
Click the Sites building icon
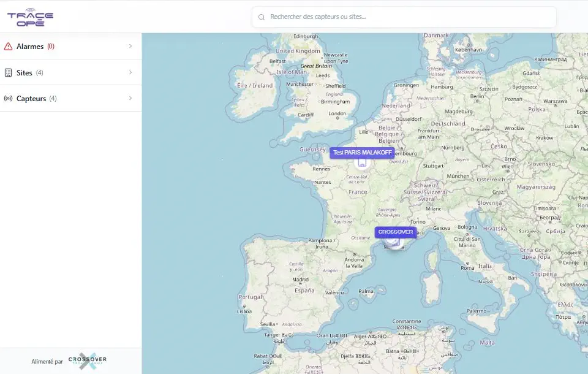coord(8,73)
